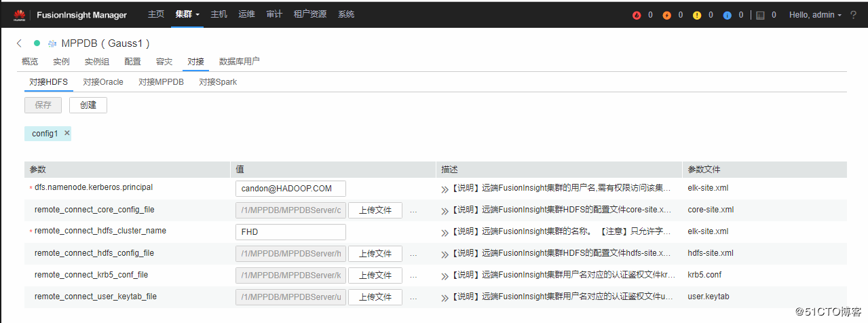This screenshot has width=868, height=323.
Task: Open the info (blue) alarm counter
Action: tap(728, 15)
